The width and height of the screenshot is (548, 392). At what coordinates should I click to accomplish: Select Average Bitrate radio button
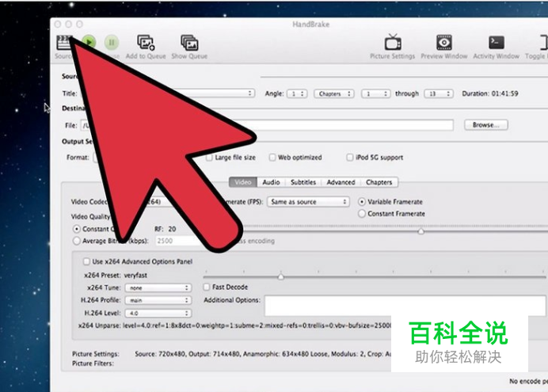pyautogui.click(x=76, y=241)
